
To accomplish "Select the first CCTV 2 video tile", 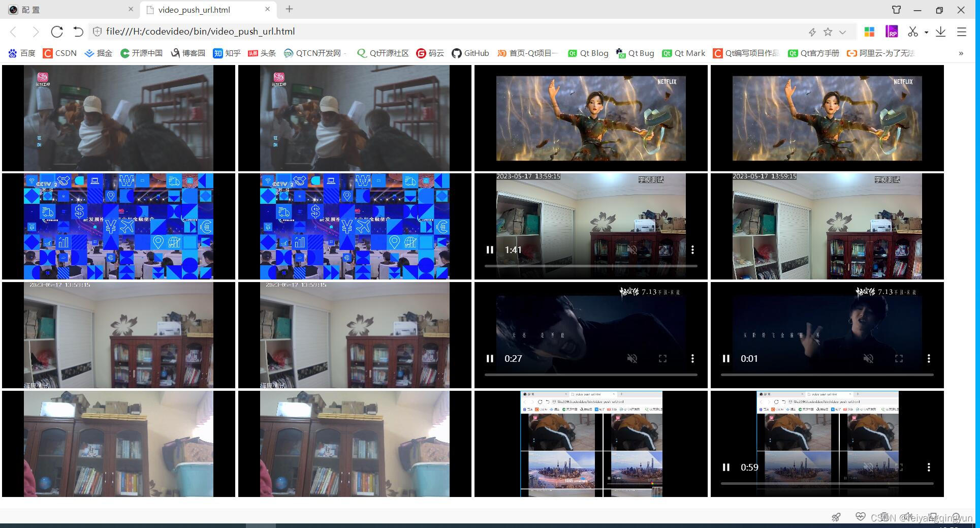I will [118, 226].
